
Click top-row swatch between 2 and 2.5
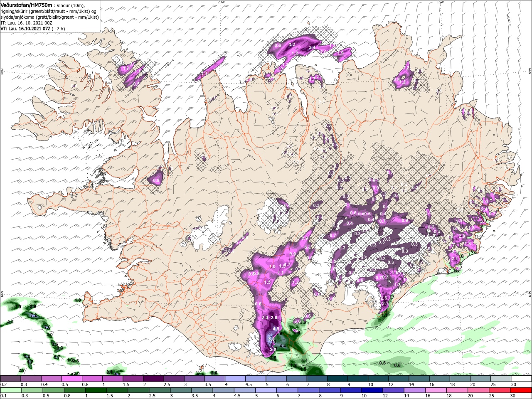153,379
